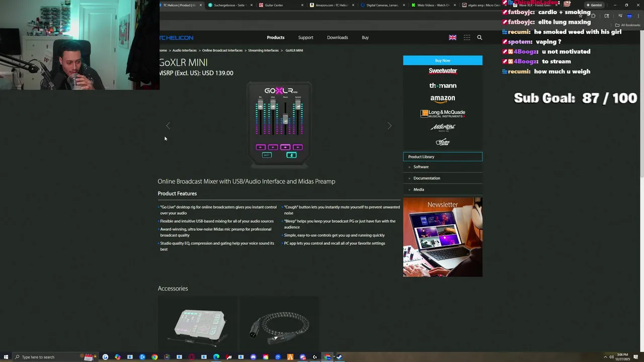Go to Audio Interfaces breadcrumb
This screenshot has height=362, width=644.
coord(185,50)
